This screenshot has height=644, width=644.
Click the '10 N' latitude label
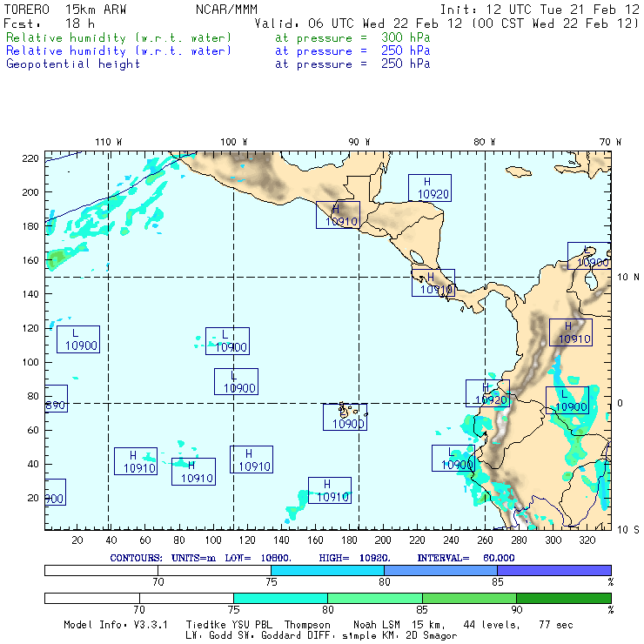tap(628, 278)
